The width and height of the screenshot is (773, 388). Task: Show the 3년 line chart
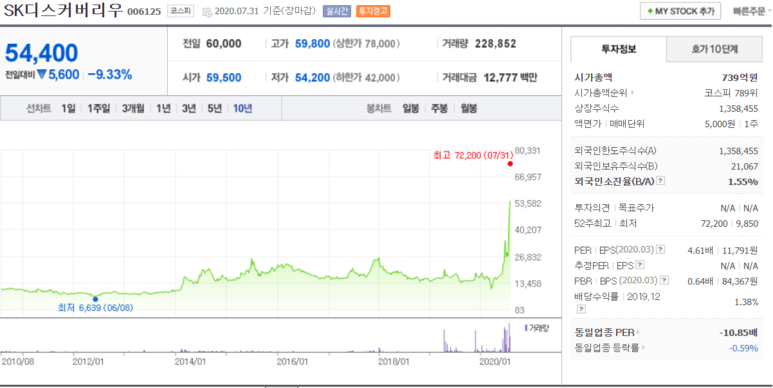tap(189, 108)
